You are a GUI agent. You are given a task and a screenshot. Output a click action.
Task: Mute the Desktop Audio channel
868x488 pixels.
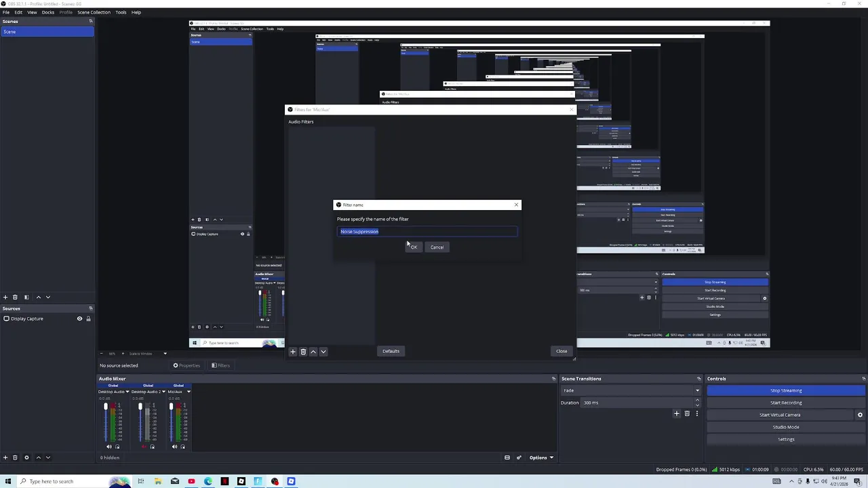(108, 447)
